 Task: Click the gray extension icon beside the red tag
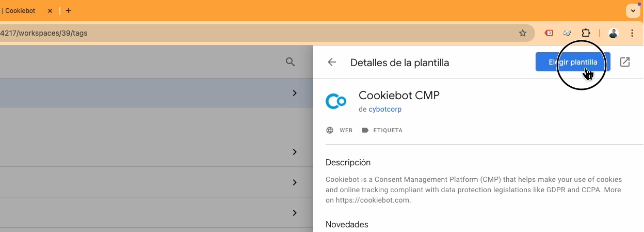[x=567, y=33]
